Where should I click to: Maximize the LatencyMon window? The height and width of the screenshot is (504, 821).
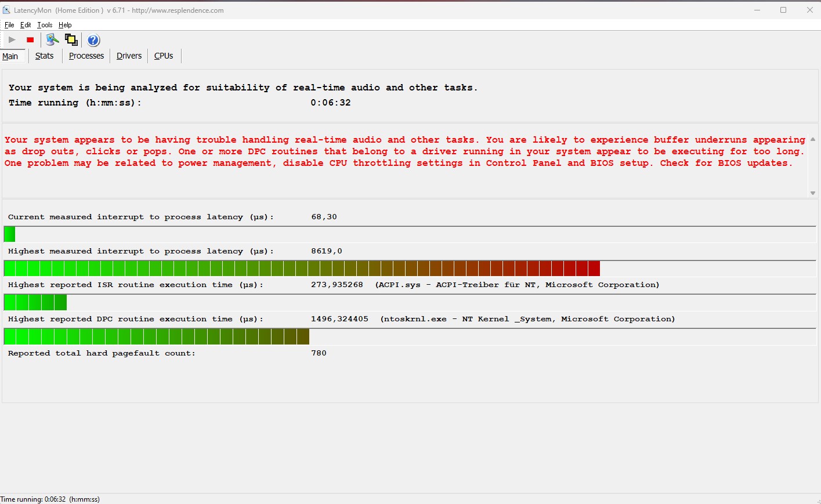(x=783, y=10)
